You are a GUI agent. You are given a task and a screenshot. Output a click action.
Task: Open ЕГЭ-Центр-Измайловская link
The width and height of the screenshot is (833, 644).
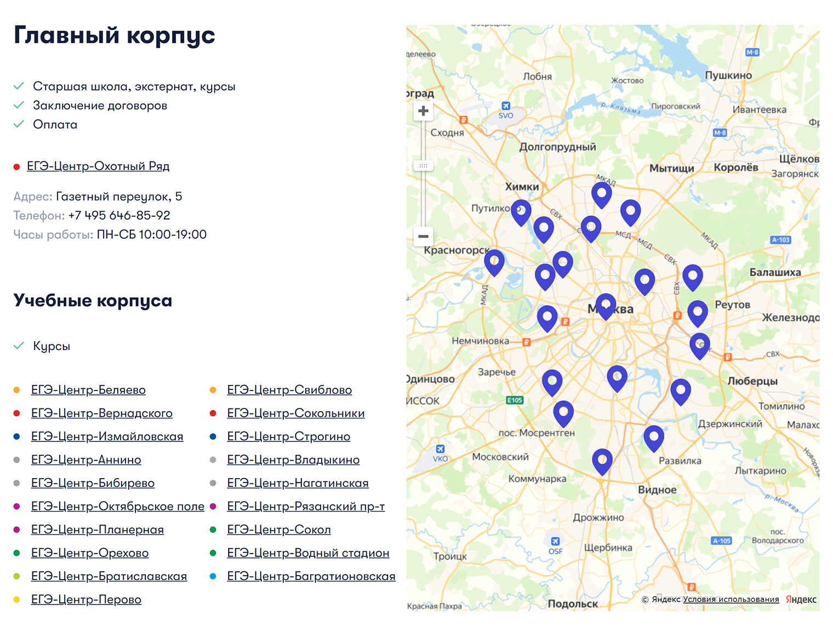pyautogui.click(x=107, y=436)
